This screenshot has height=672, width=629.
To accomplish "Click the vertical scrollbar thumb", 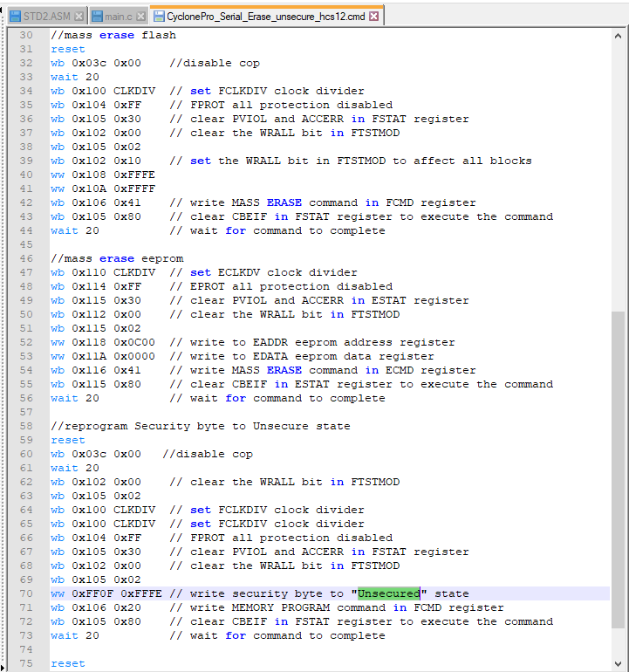I will 618,470.
